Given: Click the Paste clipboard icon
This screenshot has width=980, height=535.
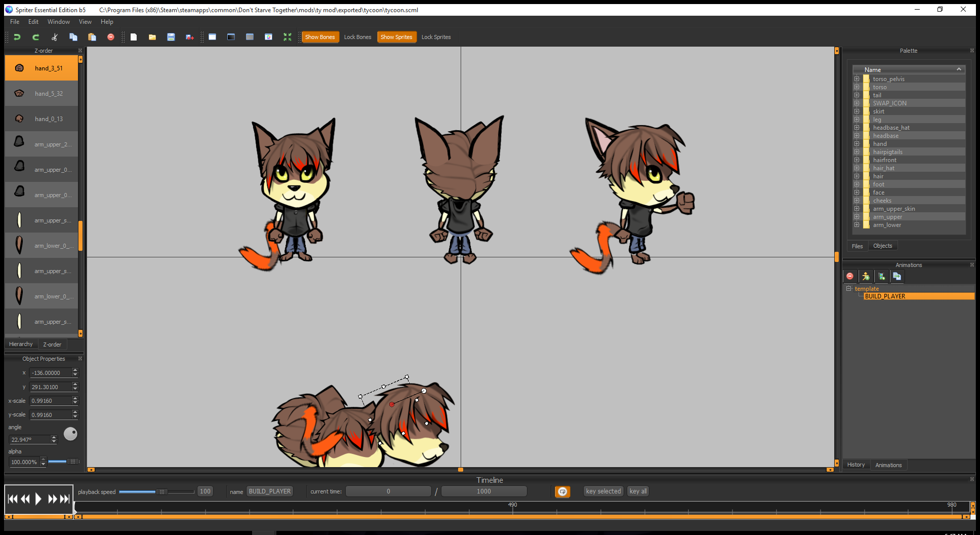Looking at the screenshot, I should tap(92, 37).
